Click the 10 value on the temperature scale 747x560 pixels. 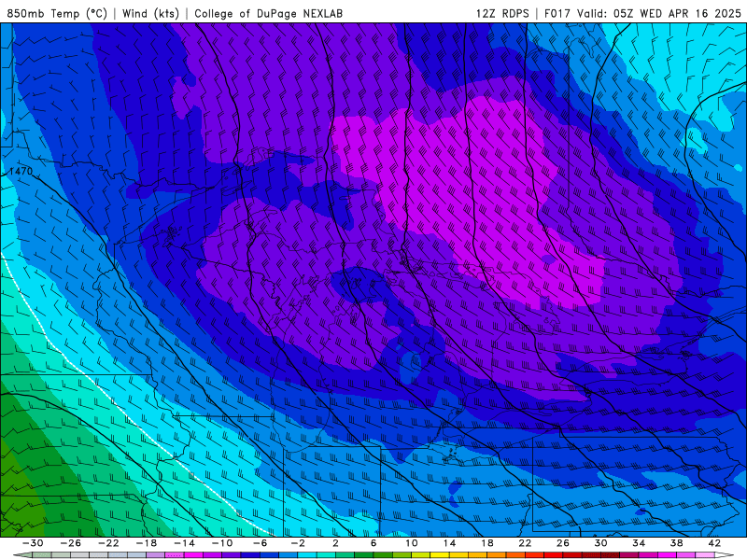tap(412, 543)
